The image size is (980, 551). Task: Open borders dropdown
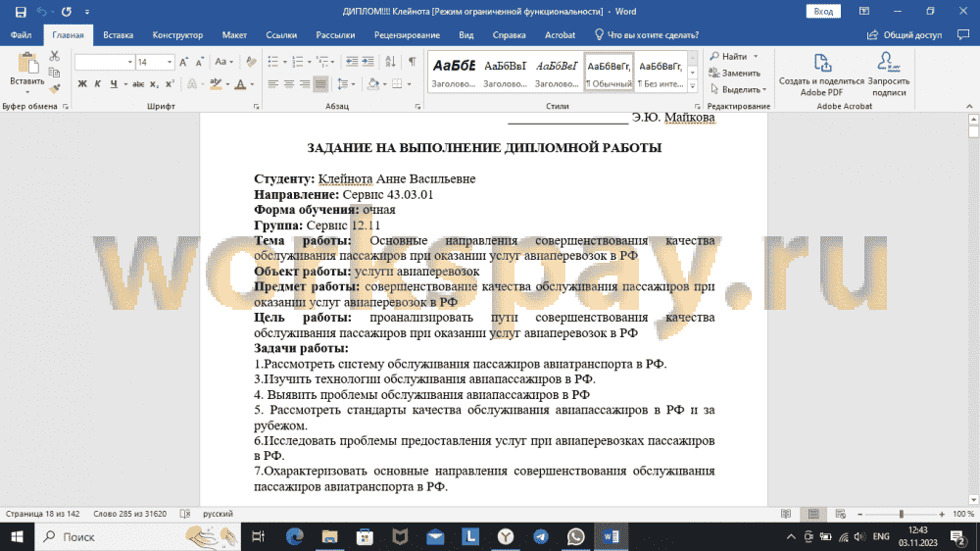(x=410, y=83)
